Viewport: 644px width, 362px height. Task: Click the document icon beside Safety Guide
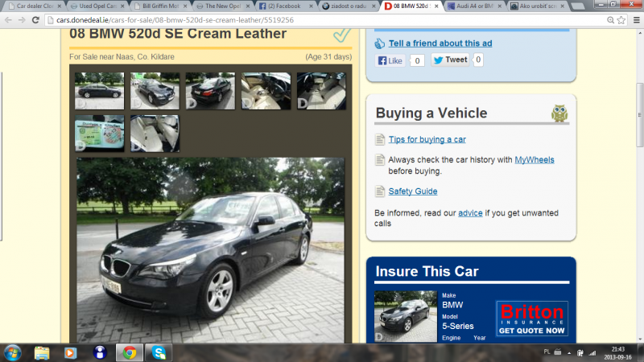(x=380, y=191)
